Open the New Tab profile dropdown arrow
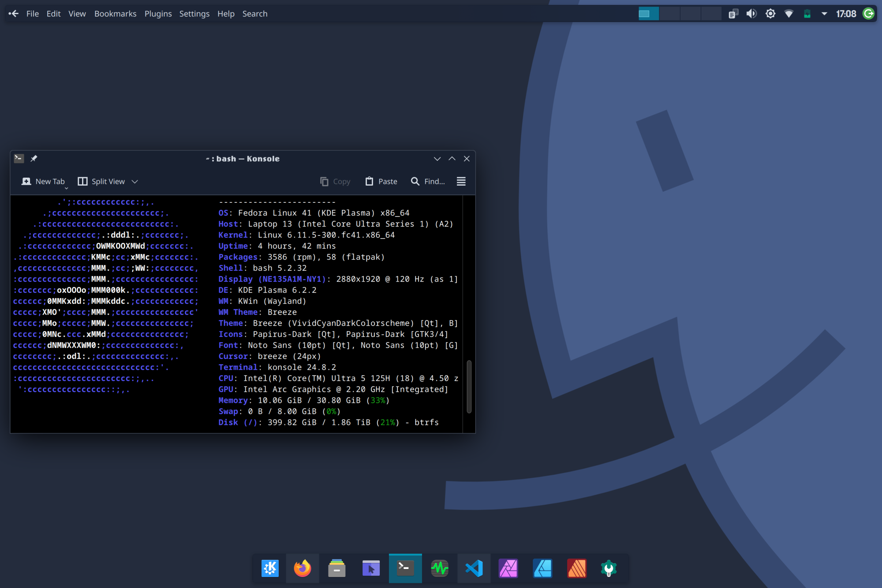 (x=67, y=188)
